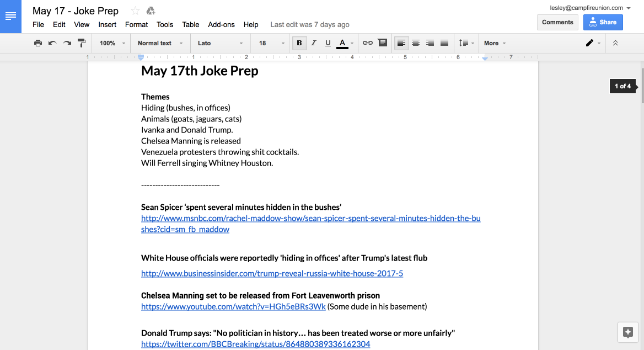Click the Explore button at bottom right

coord(628,332)
